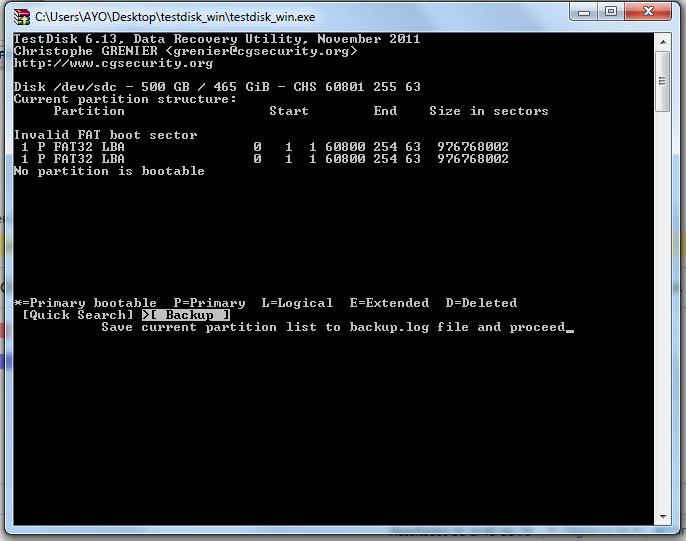This screenshot has height=541, width=686.
Task: Close the testdisk_win.exe window
Action: tap(648, 13)
